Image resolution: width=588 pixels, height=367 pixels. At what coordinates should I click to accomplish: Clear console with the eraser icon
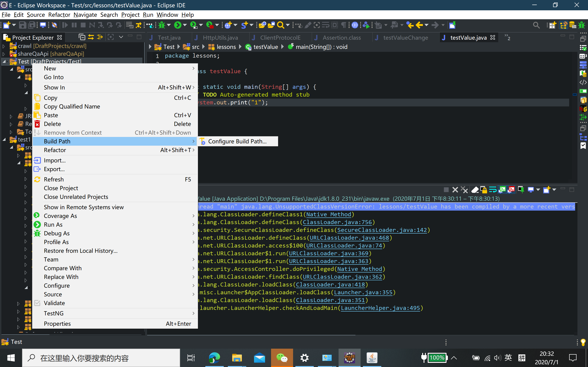pos(475,189)
